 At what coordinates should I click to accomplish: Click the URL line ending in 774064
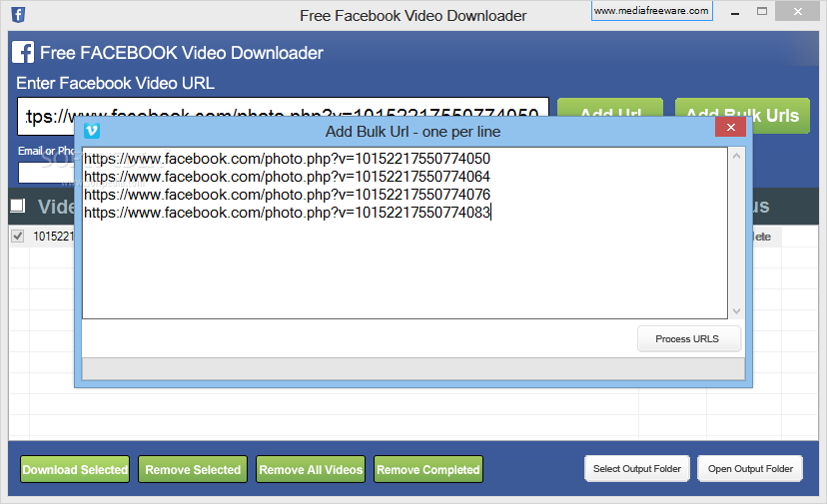pos(287,177)
